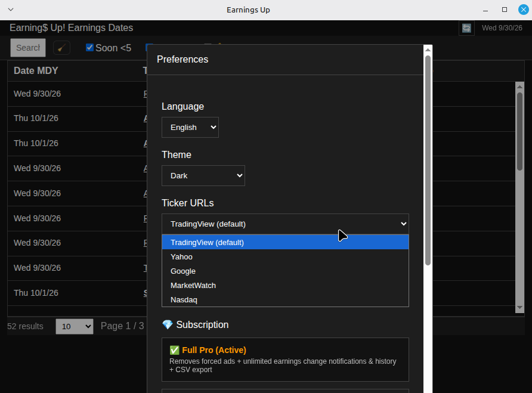
Task: Click the Full Pro (Active) subscription card
Action: (285, 360)
